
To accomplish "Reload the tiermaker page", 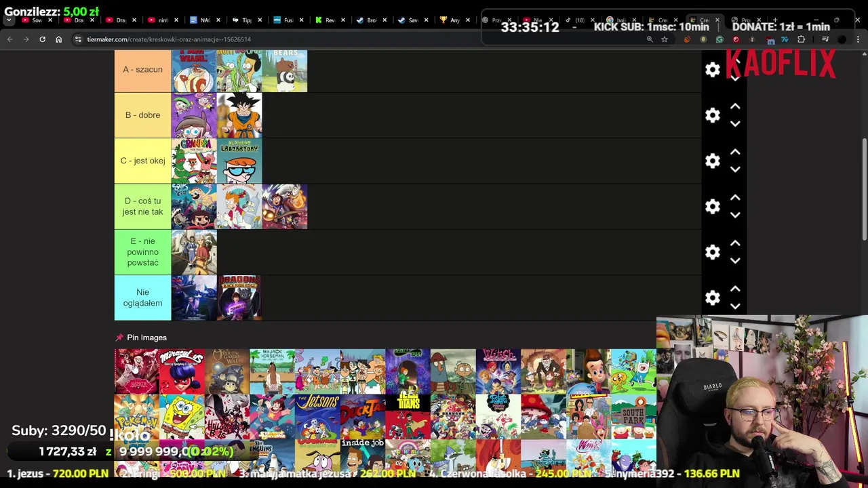I will (42, 39).
